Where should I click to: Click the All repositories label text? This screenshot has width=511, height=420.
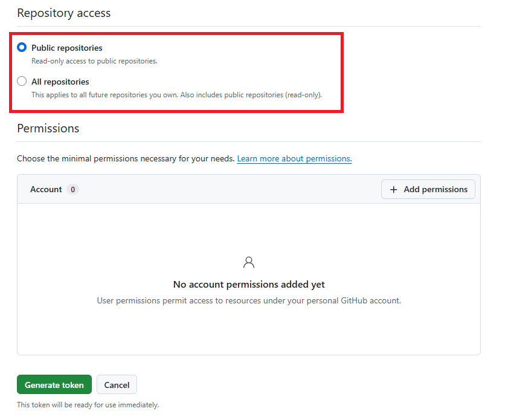click(60, 82)
